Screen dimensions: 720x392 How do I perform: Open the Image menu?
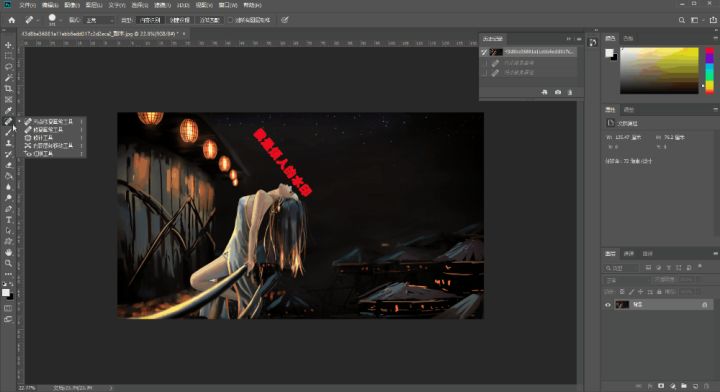pos(72,5)
